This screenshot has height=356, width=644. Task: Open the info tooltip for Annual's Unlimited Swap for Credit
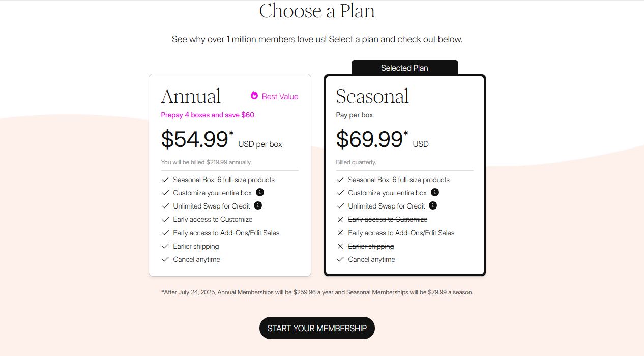point(258,206)
